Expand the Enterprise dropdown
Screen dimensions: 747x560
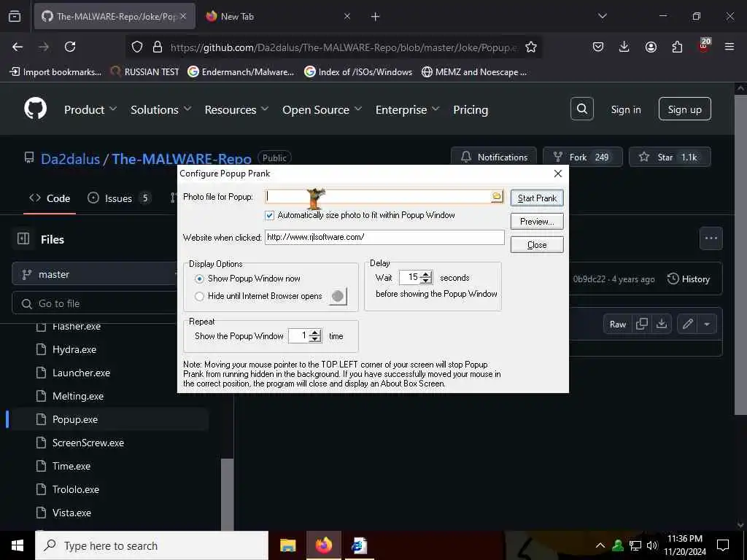(407, 109)
